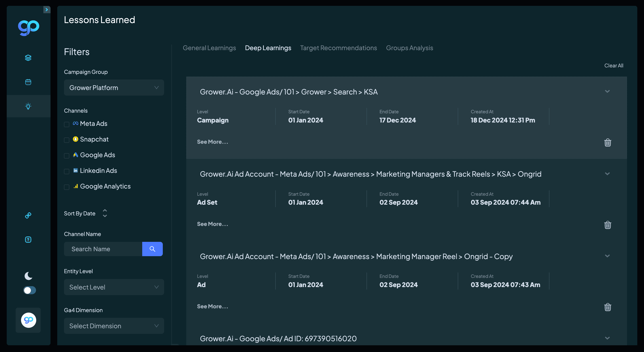Open the Select Level dropdown
Viewport: 644px width, 352px height.
(114, 287)
